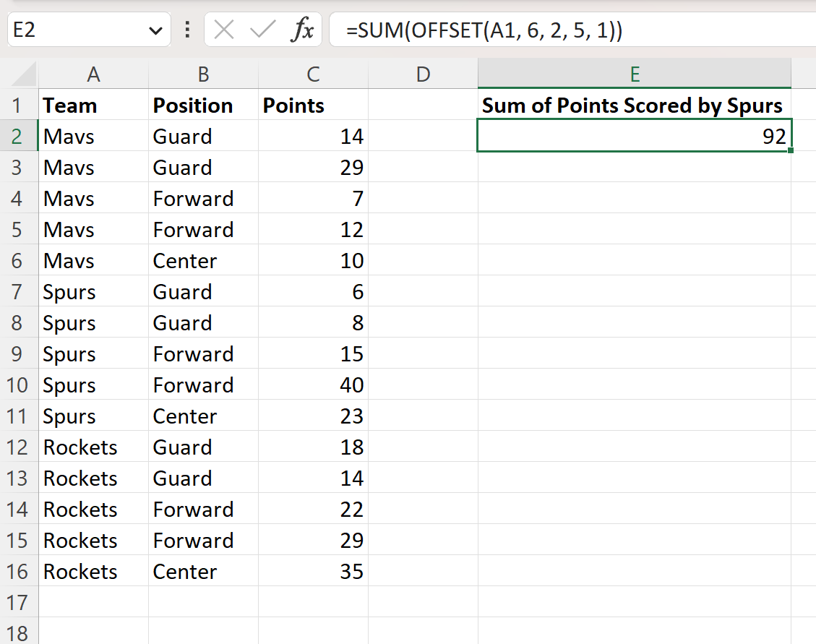816x644 pixels.
Task: Open the Name Box dropdown arrow
Action: click(154, 30)
